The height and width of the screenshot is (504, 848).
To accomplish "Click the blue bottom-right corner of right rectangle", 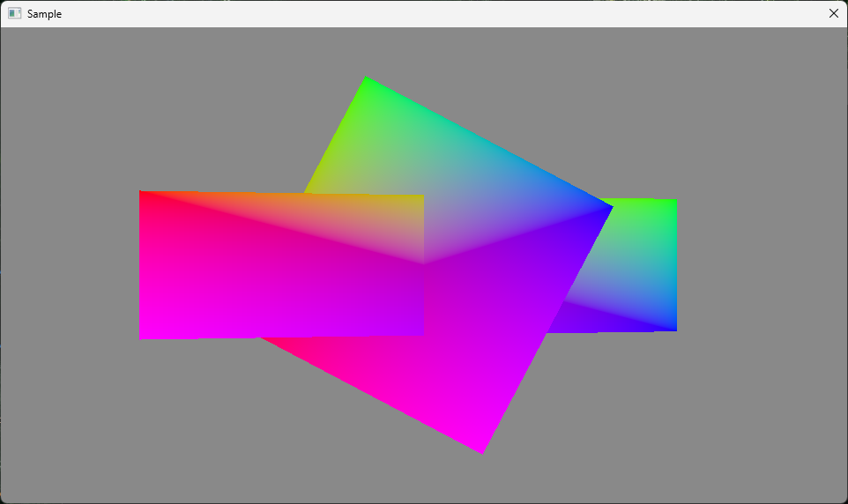I will (x=673, y=327).
